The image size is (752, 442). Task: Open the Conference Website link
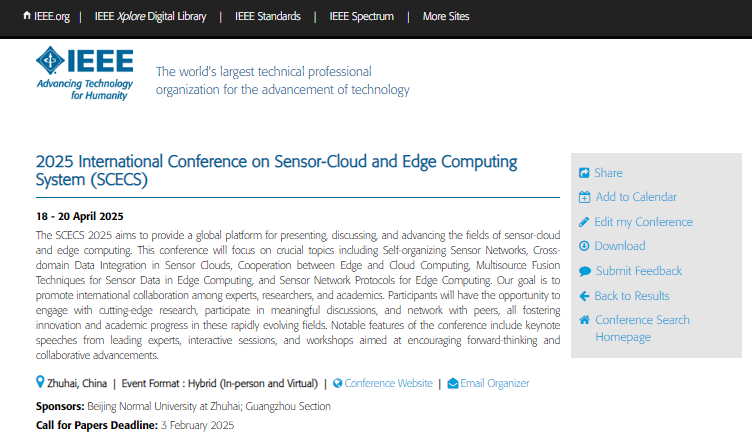(x=388, y=384)
